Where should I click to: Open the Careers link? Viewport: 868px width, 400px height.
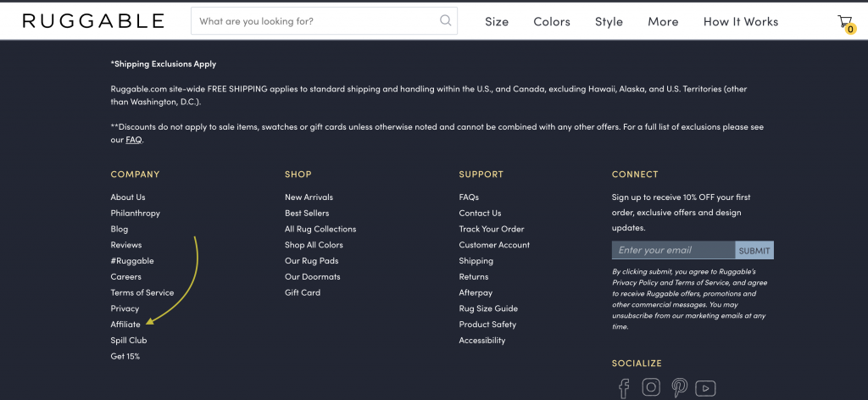tap(125, 276)
